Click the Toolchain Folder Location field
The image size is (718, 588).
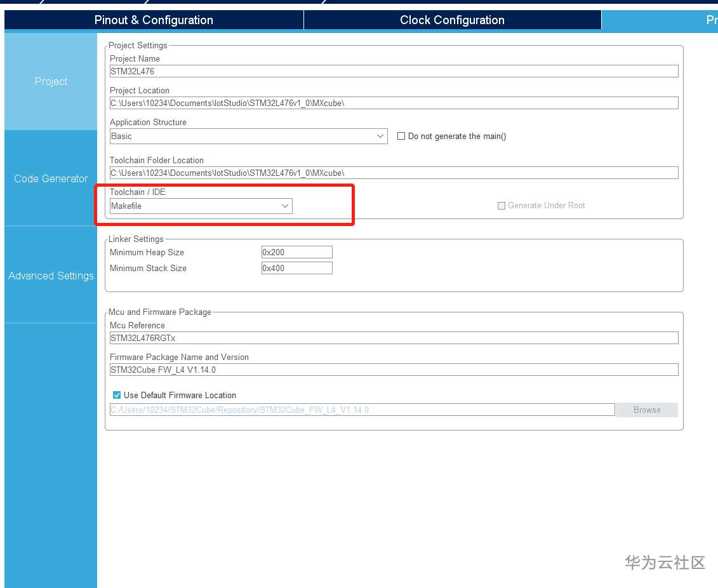394,173
